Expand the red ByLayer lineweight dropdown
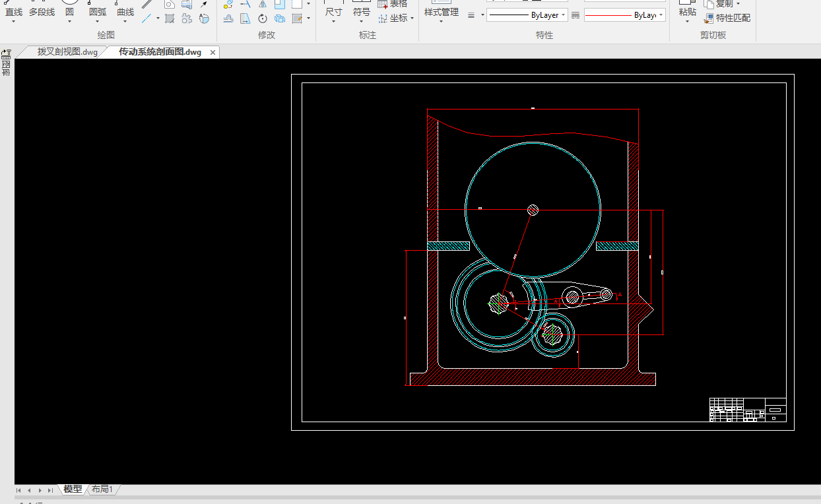The image size is (821, 504). point(661,15)
